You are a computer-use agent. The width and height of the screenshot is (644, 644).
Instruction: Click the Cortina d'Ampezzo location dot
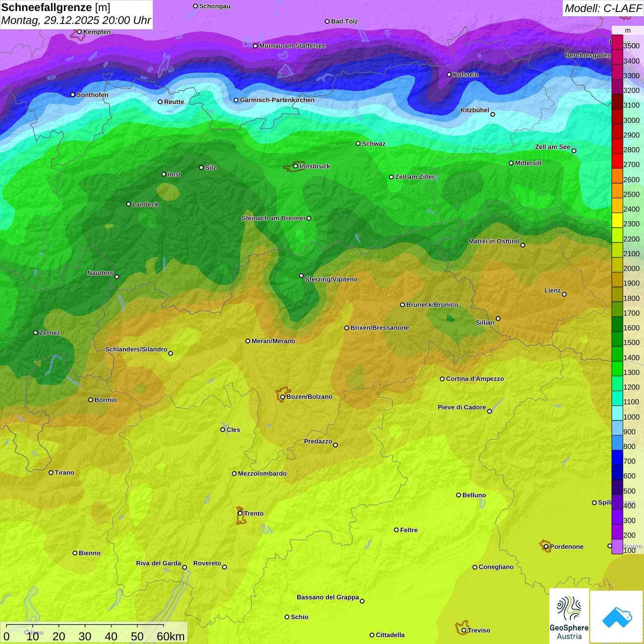(x=442, y=379)
